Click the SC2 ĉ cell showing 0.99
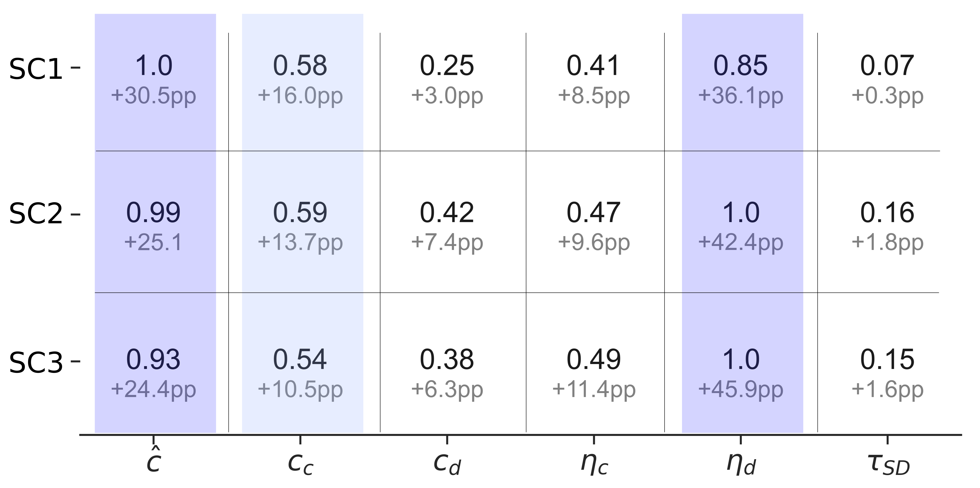980x488 pixels. tap(153, 213)
